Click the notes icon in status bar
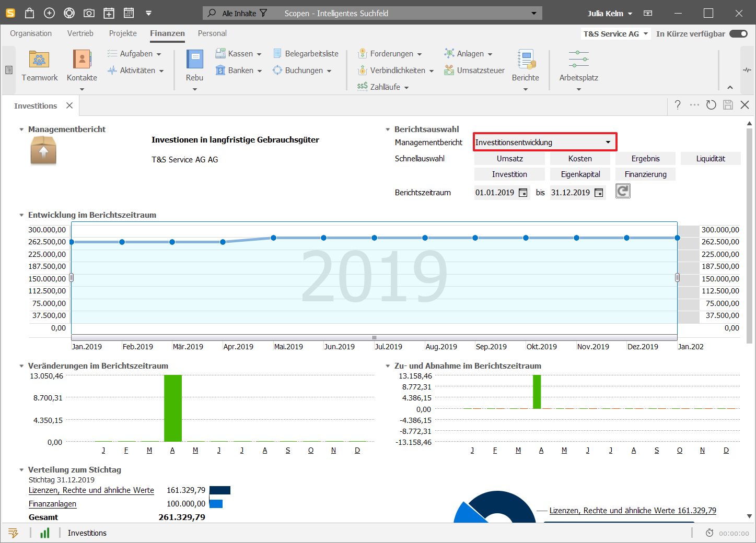 (x=14, y=533)
